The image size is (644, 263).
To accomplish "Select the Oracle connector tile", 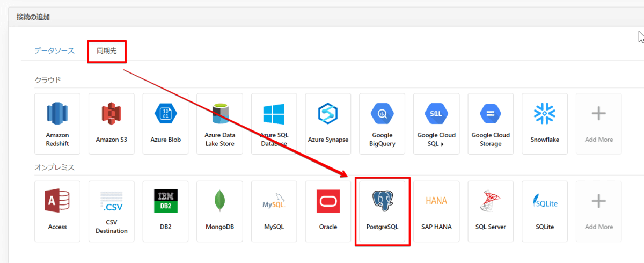I will point(328,211).
